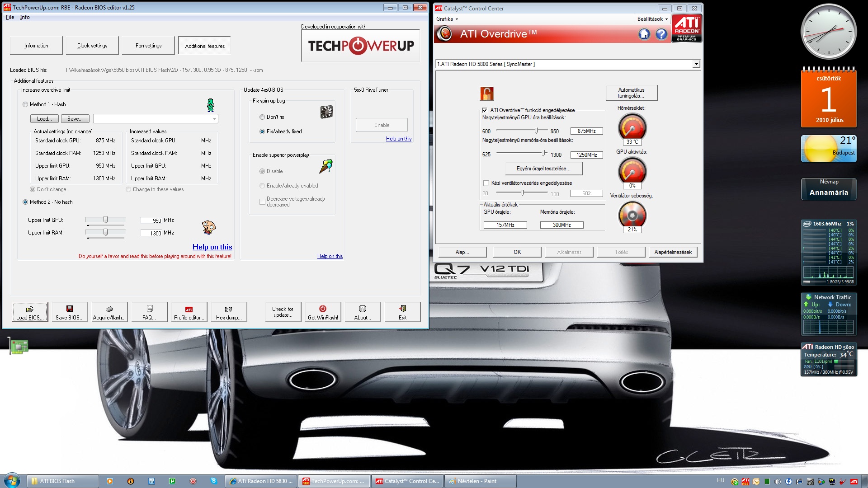
Task: Click Alap... button in Catalyst
Action: [462, 252]
